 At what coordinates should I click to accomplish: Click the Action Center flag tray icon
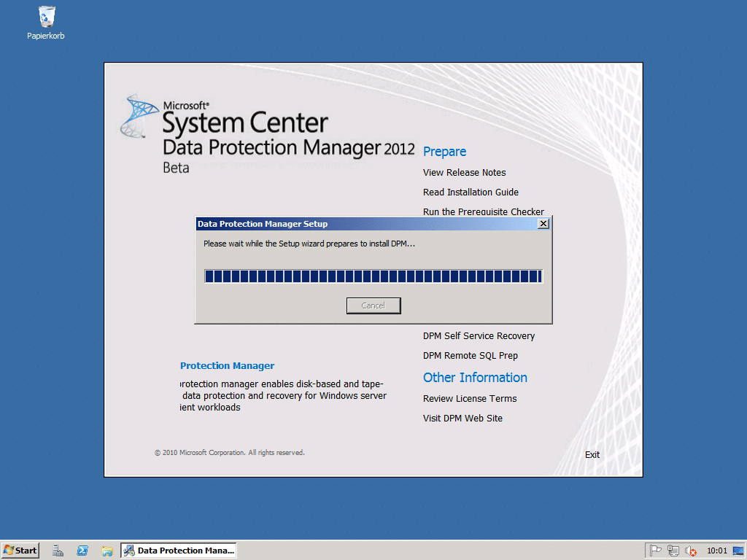tap(656, 551)
